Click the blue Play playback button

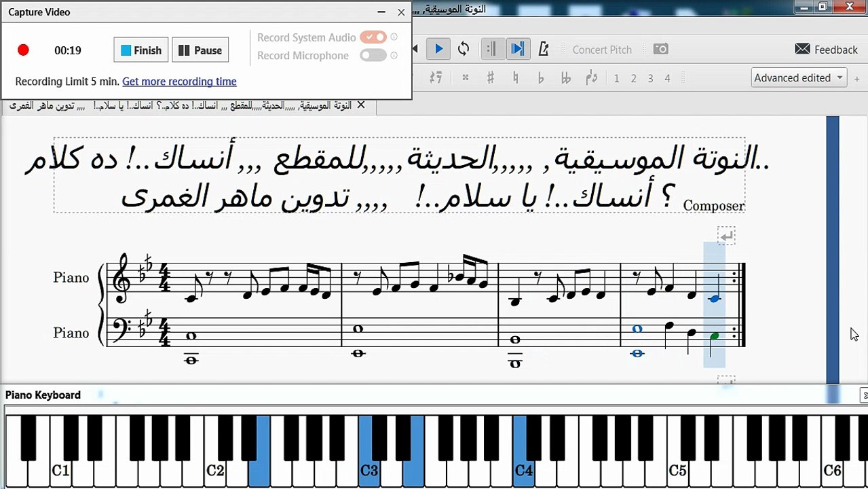point(438,49)
